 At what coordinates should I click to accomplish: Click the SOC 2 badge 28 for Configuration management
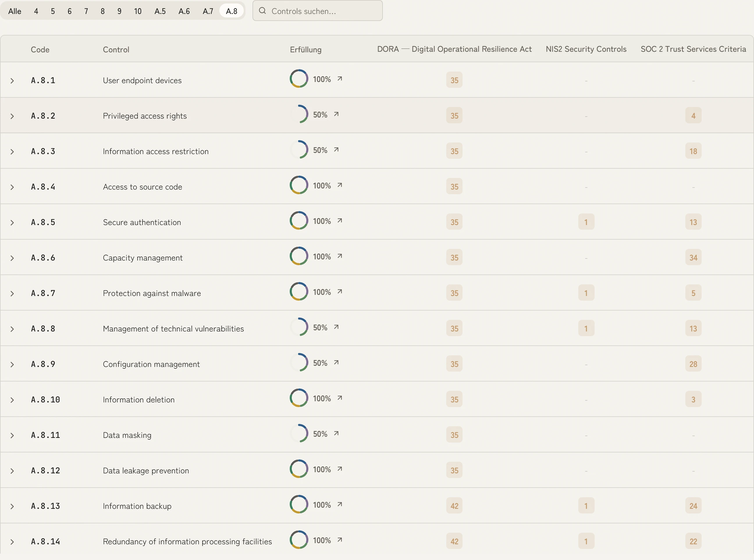(693, 364)
